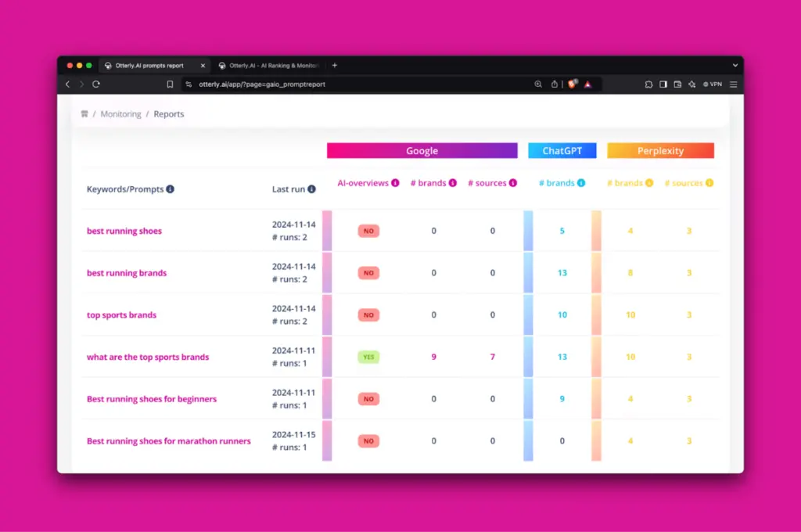Open the "best running shoes" prompt
The width and height of the screenshot is (801, 532).
(124, 231)
